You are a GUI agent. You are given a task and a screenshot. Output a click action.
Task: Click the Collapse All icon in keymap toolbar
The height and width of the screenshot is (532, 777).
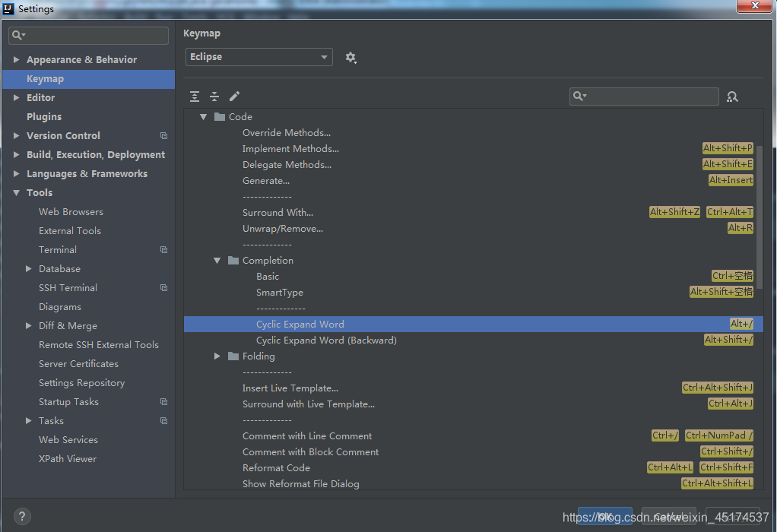(214, 97)
